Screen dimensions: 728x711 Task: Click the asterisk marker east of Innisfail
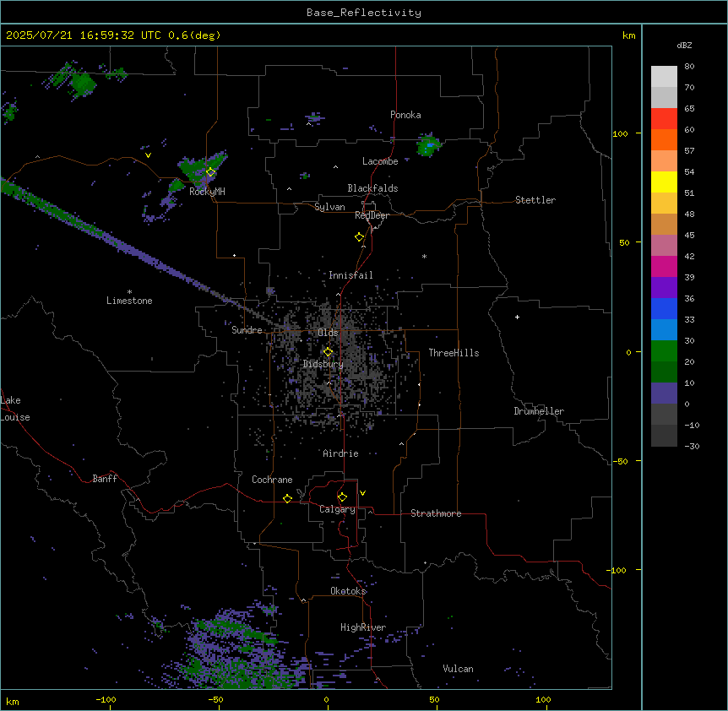click(x=424, y=256)
